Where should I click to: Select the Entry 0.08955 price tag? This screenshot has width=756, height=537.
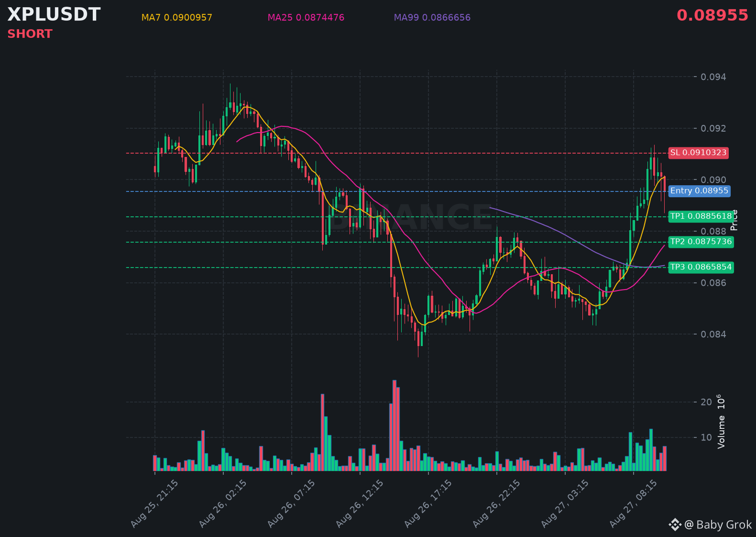click(699, 191)
